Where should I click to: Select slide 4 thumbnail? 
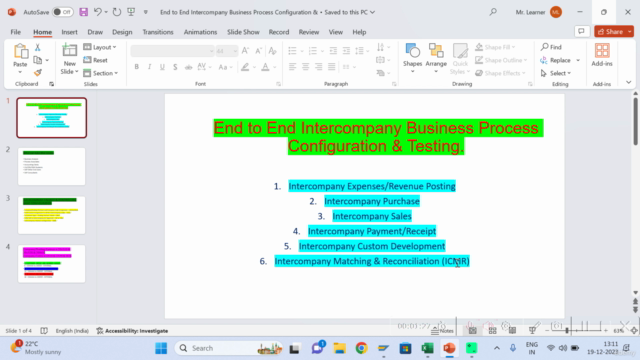51,264
